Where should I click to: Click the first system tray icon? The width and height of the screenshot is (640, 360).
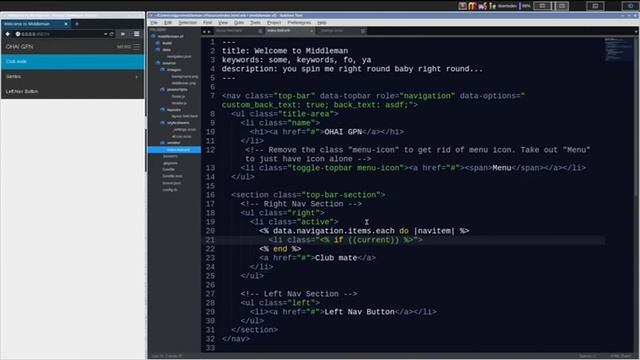[x=462, y=6]
